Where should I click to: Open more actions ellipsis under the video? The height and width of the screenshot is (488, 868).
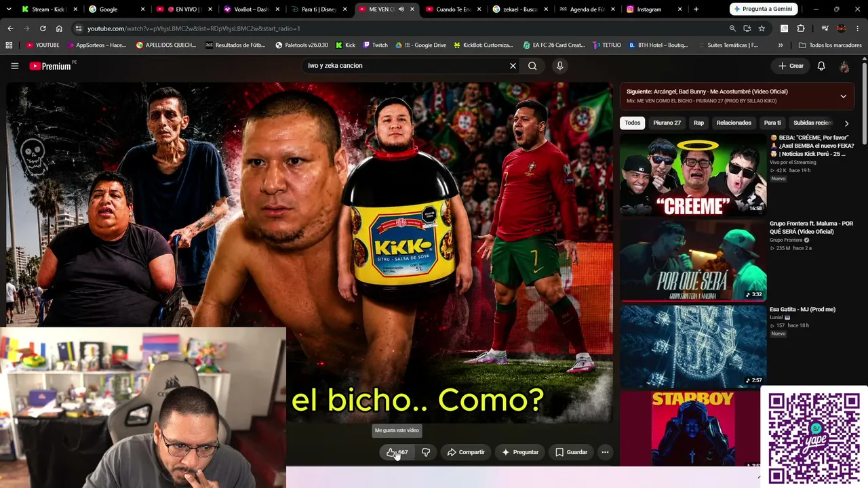click(605, 452)
